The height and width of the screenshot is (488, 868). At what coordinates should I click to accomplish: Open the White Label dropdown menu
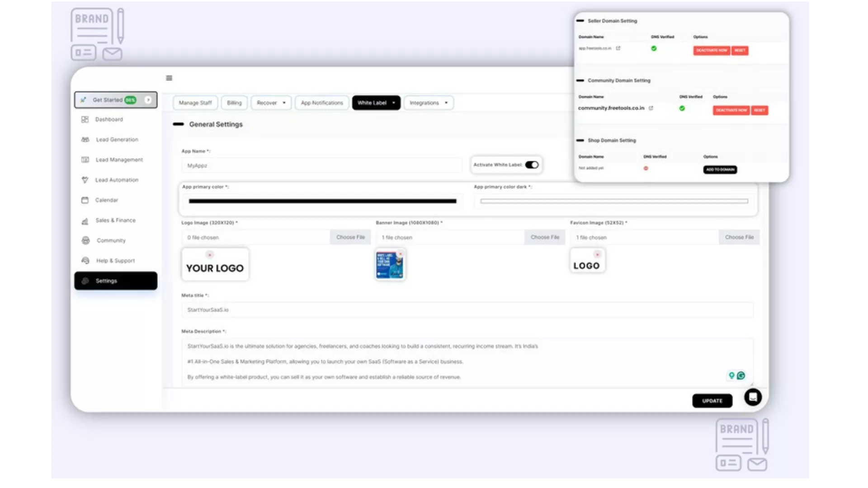click(376, 103)
